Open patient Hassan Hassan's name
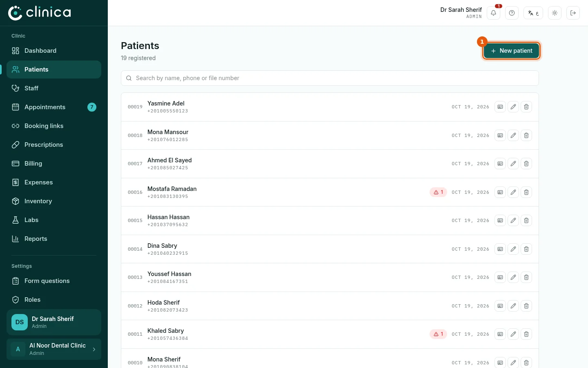 tap(168, 217)
